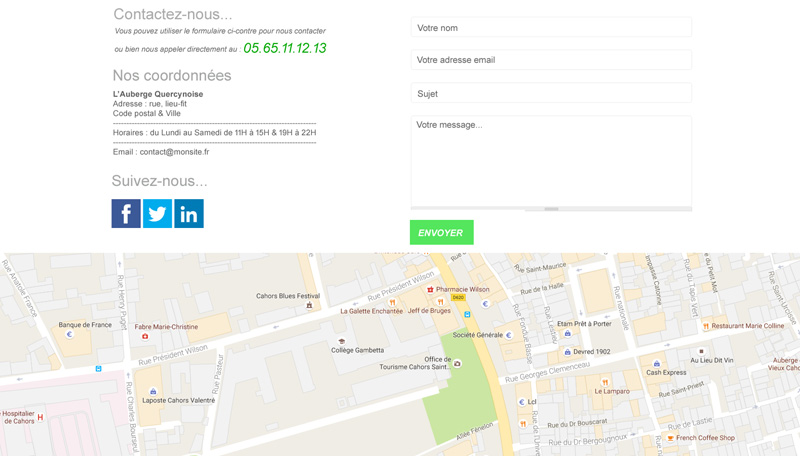
Task: Open the Twitter social icon
Action: click(x=157, y=213)
